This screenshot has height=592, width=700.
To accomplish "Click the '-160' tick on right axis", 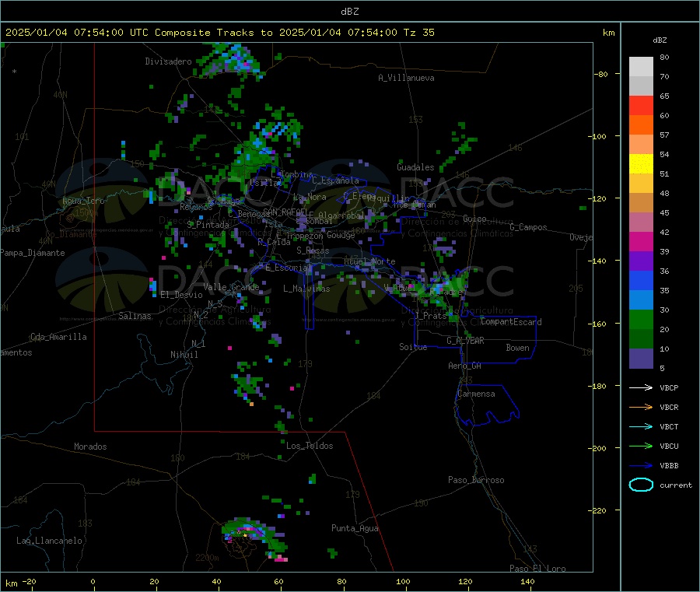I will [x=599, y=324].
